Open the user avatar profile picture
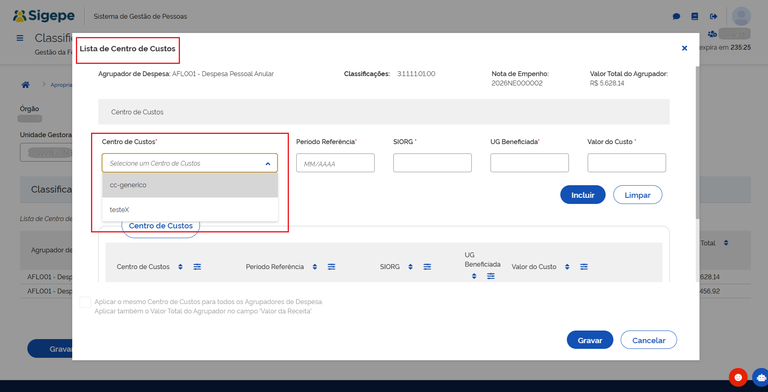This screenshot has height=392, width=768. click(741, 17)
